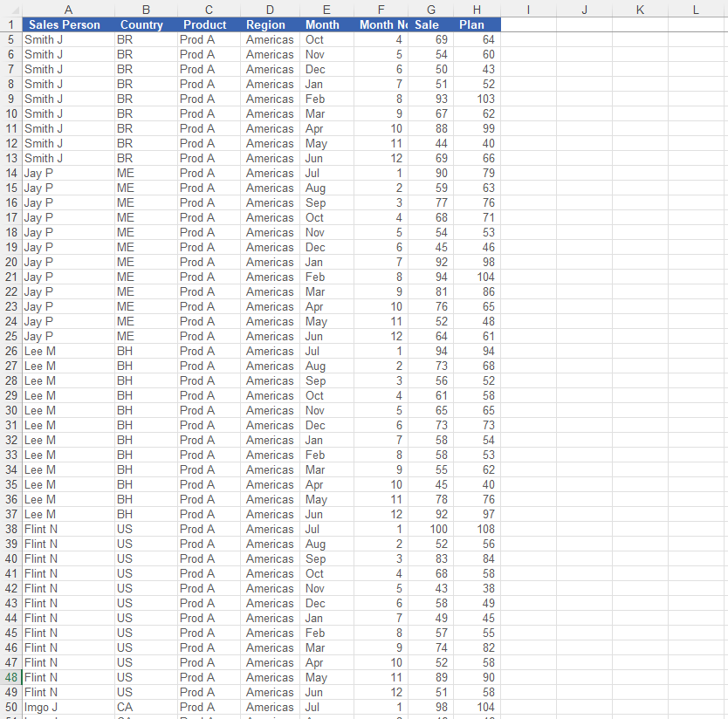Select column K header
The image size is (728, 719).
[640, 10]
